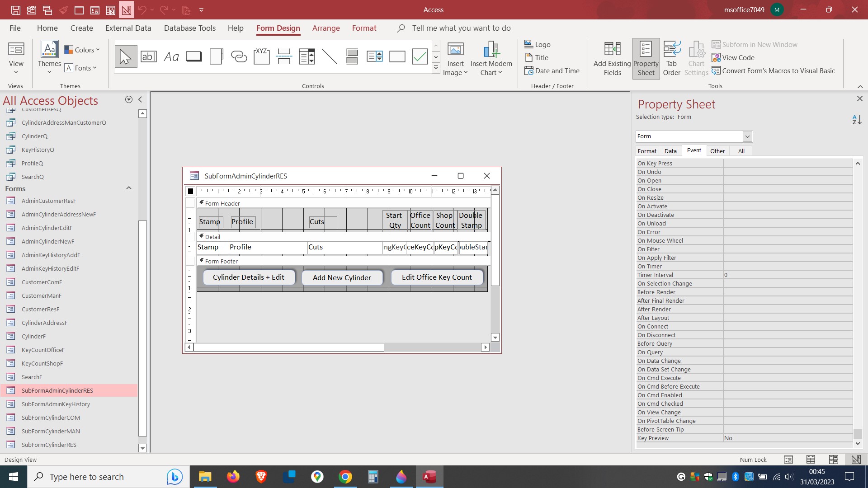Select the Line drawing control
Screen dimensions: 868x488
(330, 56)
